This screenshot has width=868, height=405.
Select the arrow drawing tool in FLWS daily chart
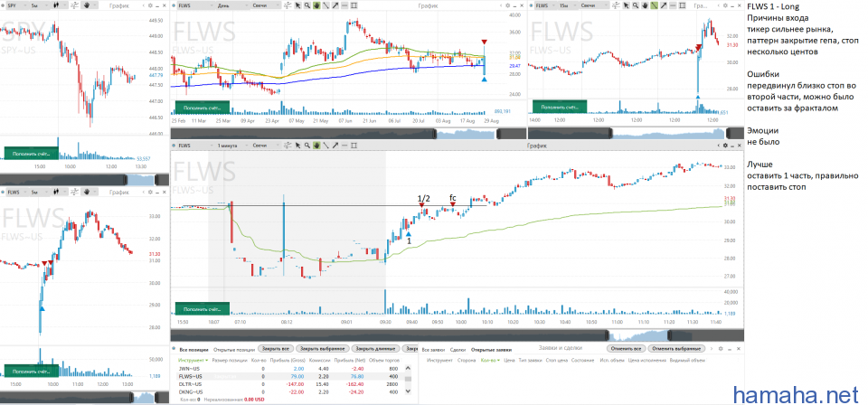pyautogui.click(x=335, y=5)
